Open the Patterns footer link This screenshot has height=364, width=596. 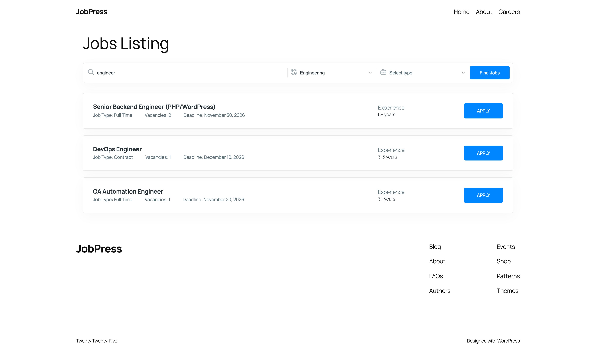click(x=508, y=276)
